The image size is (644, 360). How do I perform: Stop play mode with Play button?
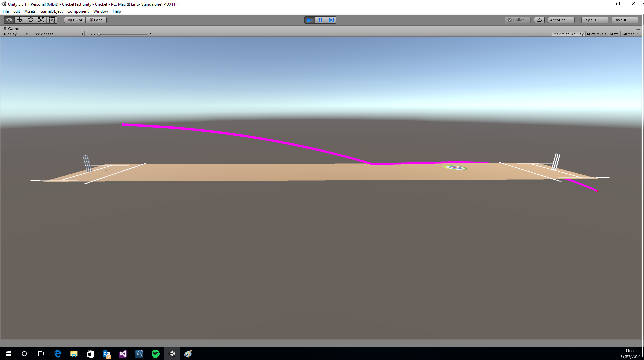(310, 20)
